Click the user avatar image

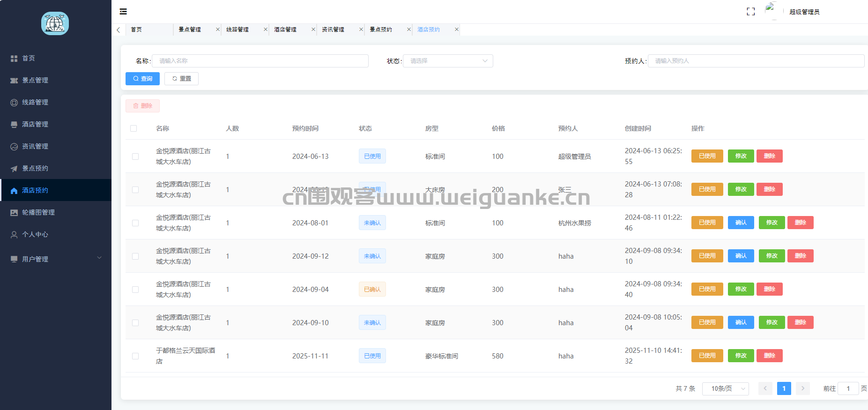(771, 10)
